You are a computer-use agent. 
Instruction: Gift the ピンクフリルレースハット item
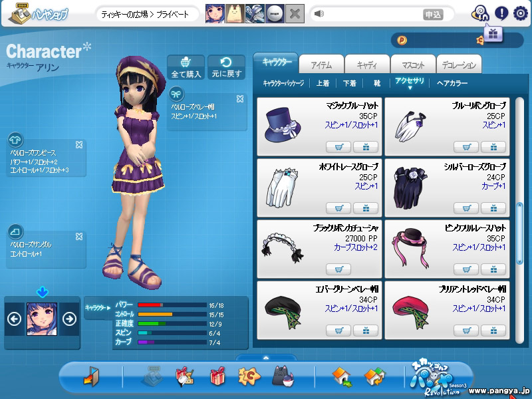tap(493, 269)
